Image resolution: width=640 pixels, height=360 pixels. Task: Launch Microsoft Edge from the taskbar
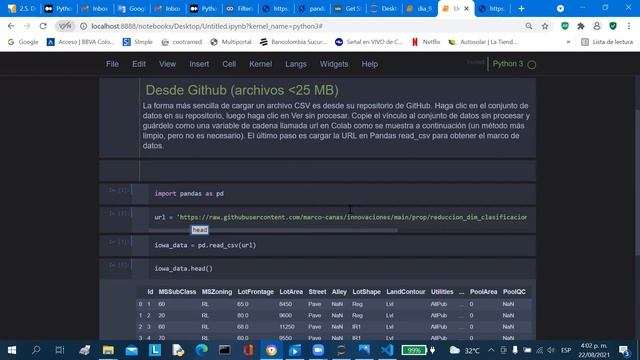point(201,350)
